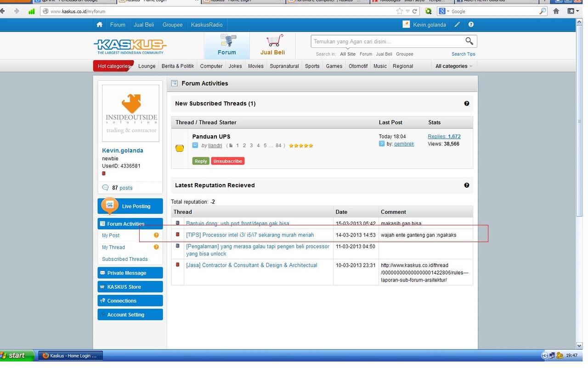Click green Reply button

tap(201, 161)
